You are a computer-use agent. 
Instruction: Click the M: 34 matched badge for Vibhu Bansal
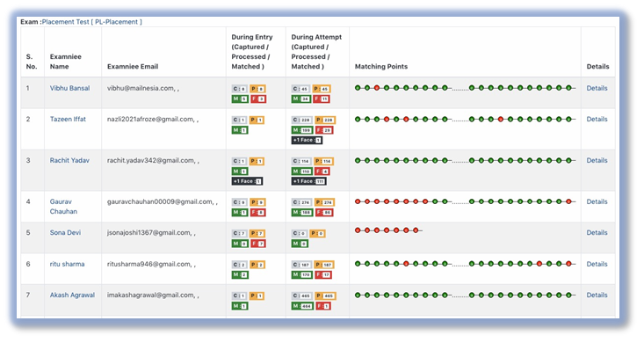(x=301, y=99)
